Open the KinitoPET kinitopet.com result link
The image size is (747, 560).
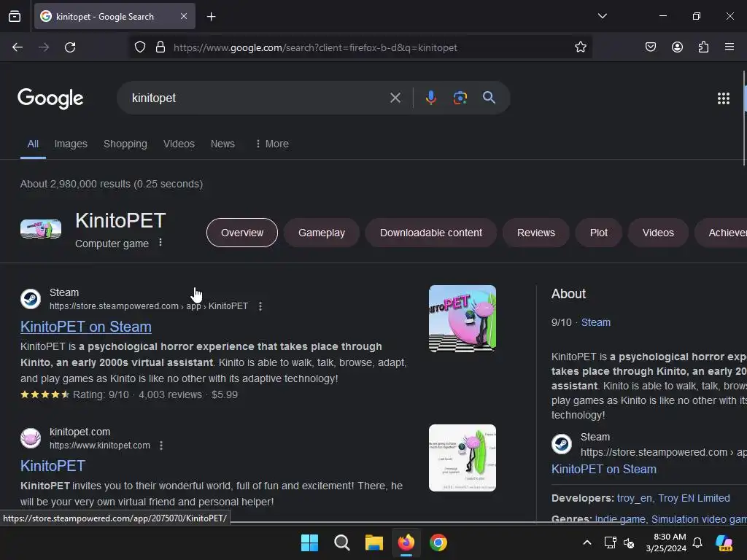coord(53,466)
